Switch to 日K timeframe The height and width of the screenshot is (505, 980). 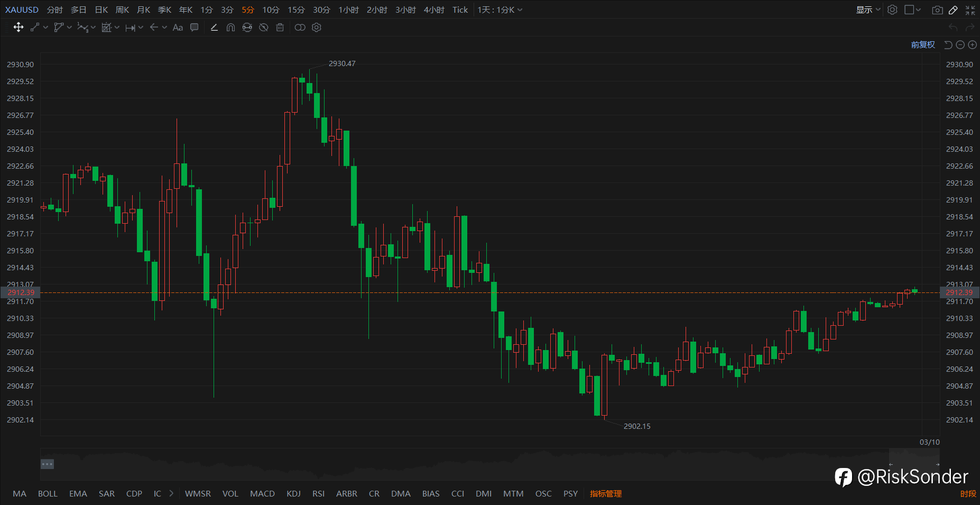(101, 10)
